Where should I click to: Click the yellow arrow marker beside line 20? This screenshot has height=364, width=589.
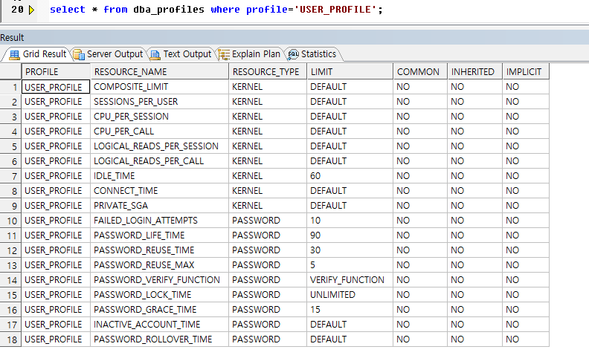click(31, 10)
